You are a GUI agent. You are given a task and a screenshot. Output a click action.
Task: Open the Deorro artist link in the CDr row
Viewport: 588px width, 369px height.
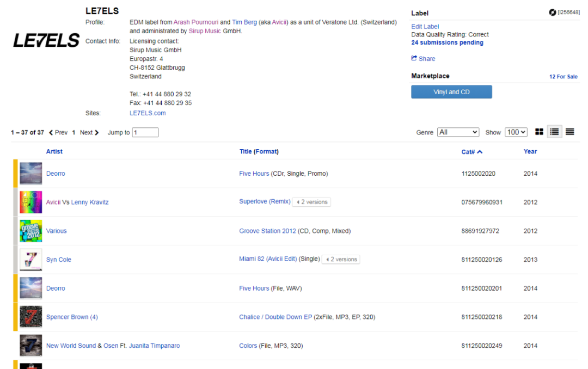(x=56, y=174)
